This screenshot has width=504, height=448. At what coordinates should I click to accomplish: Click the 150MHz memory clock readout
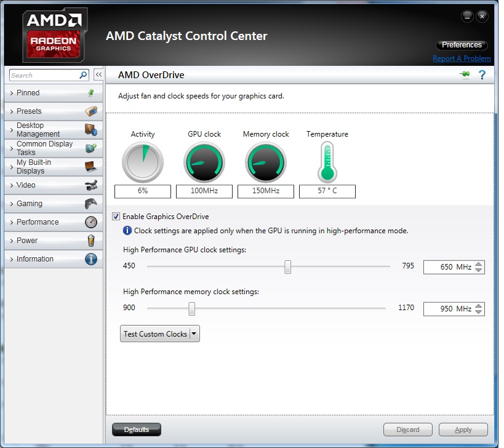pos(266,191)
